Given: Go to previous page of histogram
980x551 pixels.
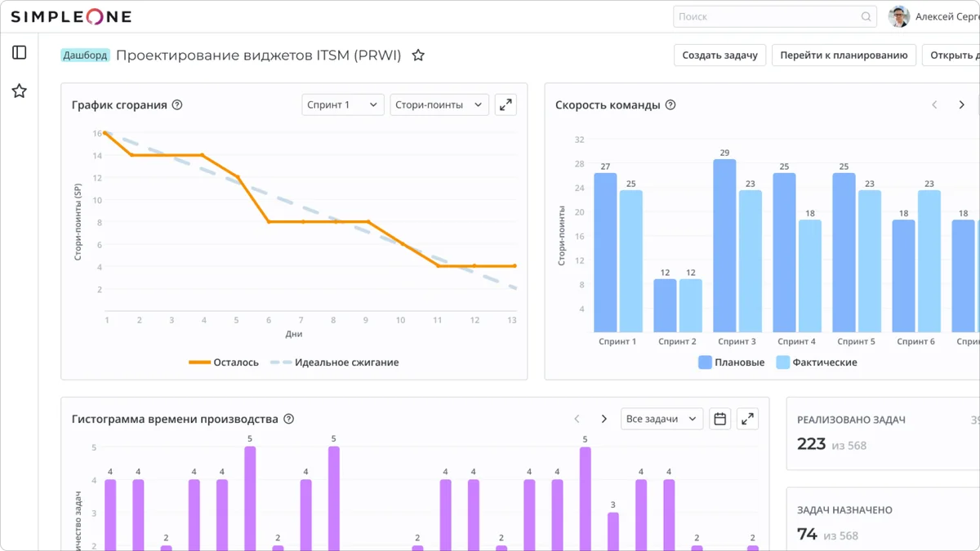Looking at the screenshot, I should click(577, 419).
